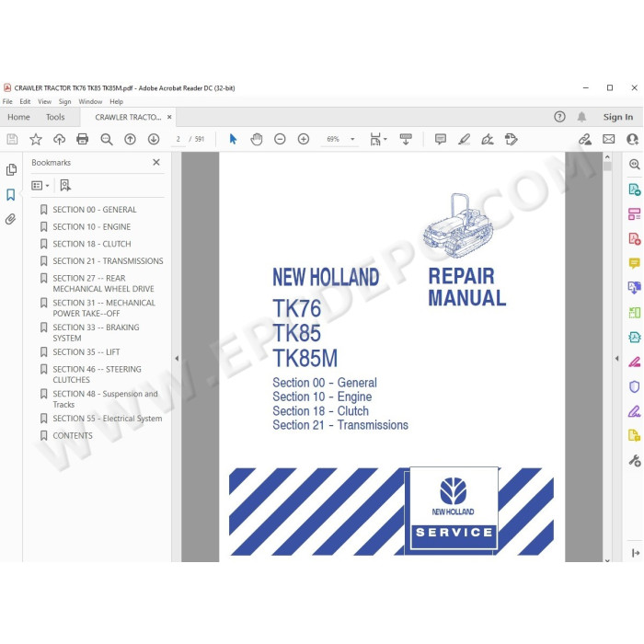The height and width of the screenshot is (644, 644).
Task: Open Protect shield tool in right pane
Action: point(634,386)
